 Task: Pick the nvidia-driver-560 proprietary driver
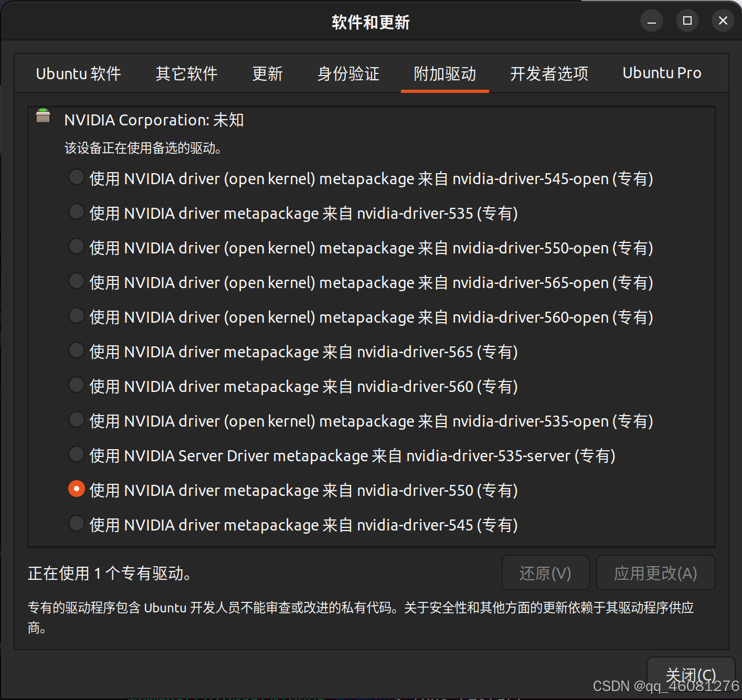(77, 385)
